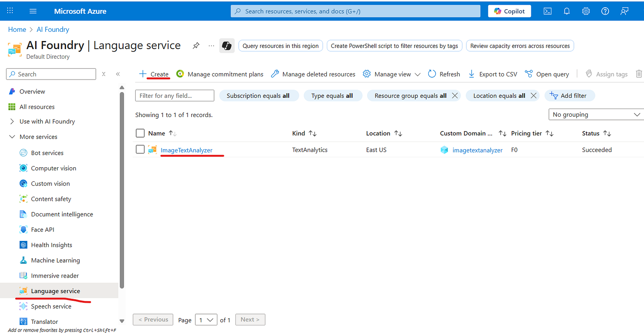The width and height of the screenshot is (644, 333).
Task: Focus the Filter for any field box
Action: [175, 96]
